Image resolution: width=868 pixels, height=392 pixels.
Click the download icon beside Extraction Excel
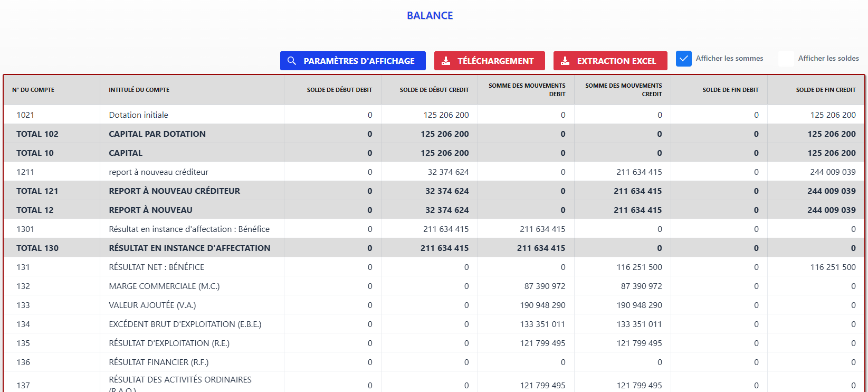pos(565,61)
